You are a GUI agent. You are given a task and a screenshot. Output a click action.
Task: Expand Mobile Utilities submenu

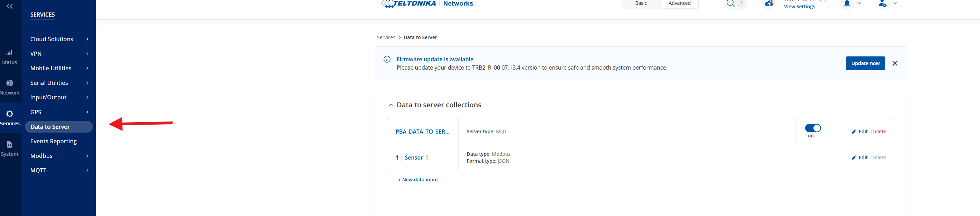coord(87,68)
